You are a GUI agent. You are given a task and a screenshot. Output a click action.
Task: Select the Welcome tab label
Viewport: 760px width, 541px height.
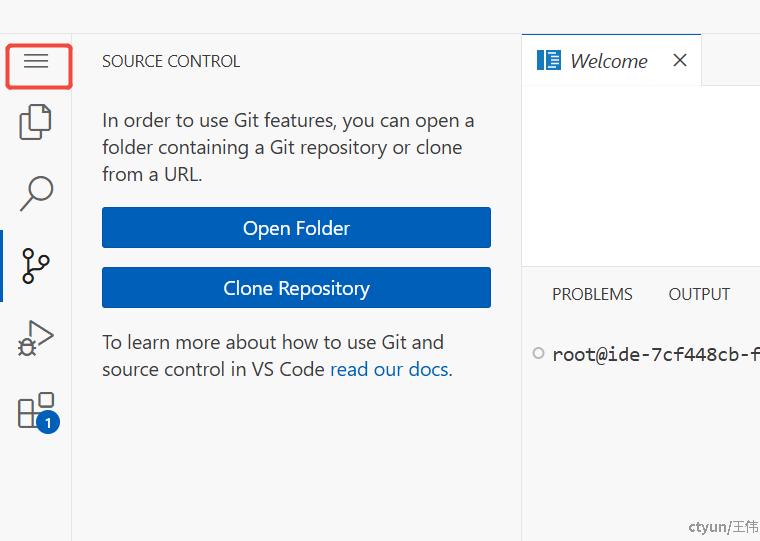609,61
